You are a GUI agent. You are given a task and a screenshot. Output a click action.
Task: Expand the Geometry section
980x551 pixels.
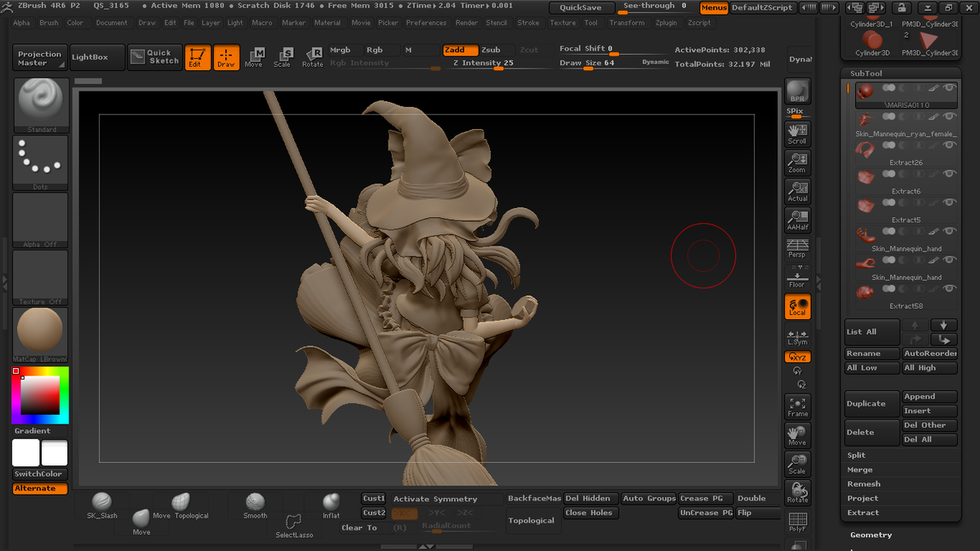tap(871, 535)
